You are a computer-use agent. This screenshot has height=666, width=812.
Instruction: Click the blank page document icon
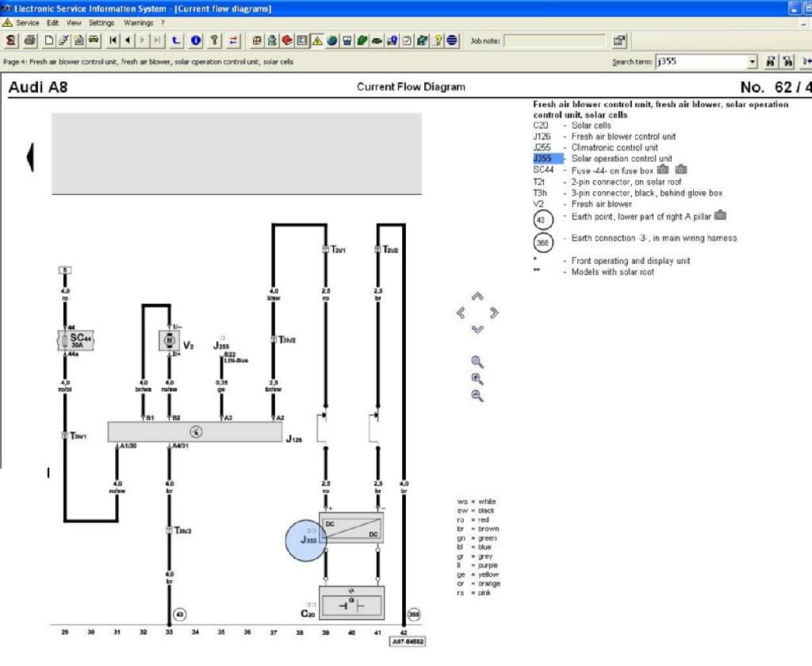[x=48, y=40]
